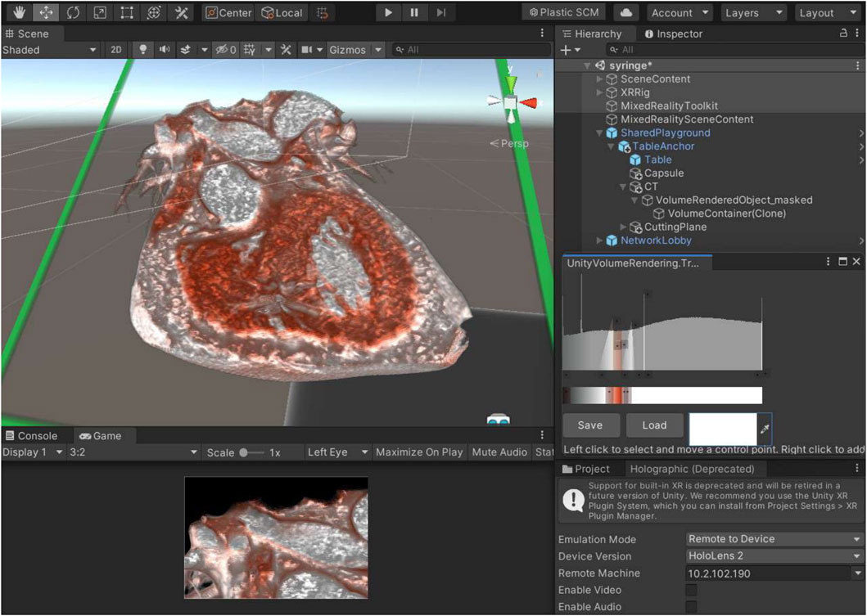The width and height of the screenshot is (867, 616).
Task: Click the Save button
Action: [x=589, y=425]
